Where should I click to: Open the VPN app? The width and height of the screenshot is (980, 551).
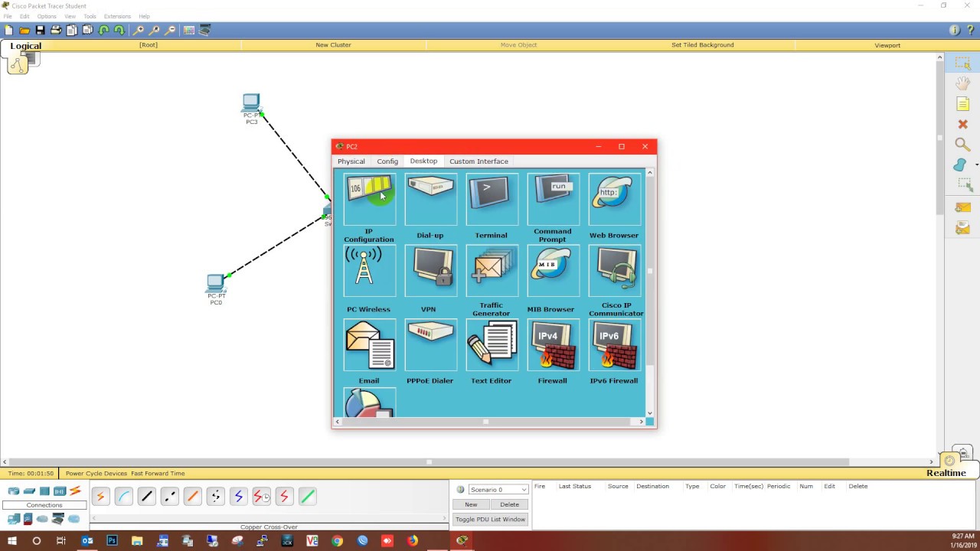(431, 271)
